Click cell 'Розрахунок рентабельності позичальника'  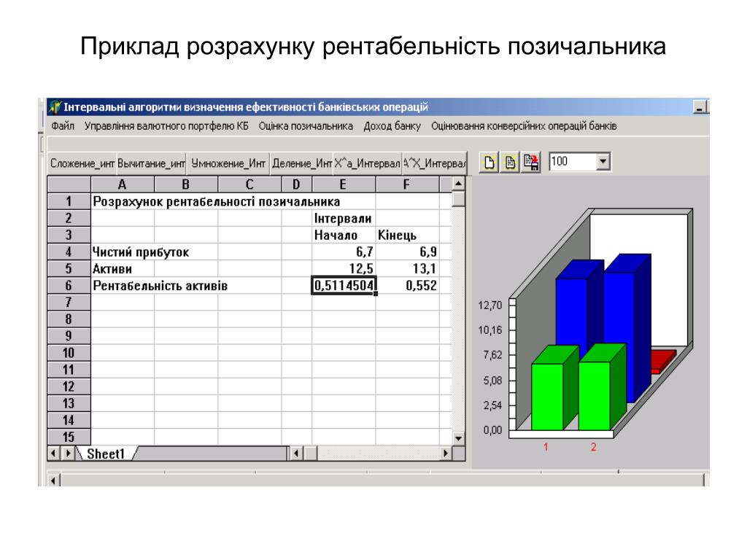217,201
